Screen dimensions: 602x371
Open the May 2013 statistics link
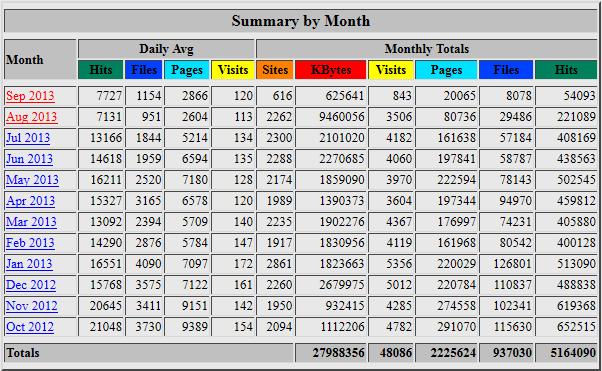[33, 180]
